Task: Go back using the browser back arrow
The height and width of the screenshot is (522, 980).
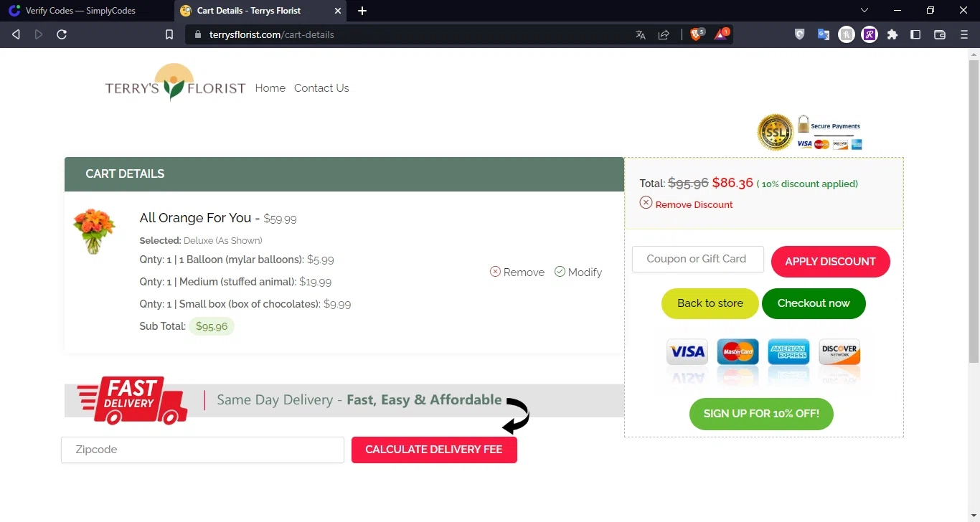Action: click(x=16, y=34)
